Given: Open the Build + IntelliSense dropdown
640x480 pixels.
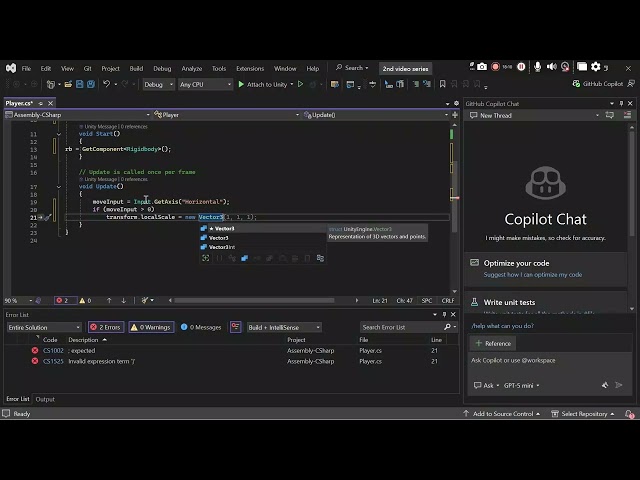Looking at the screenshot, I should coord(284,327).
